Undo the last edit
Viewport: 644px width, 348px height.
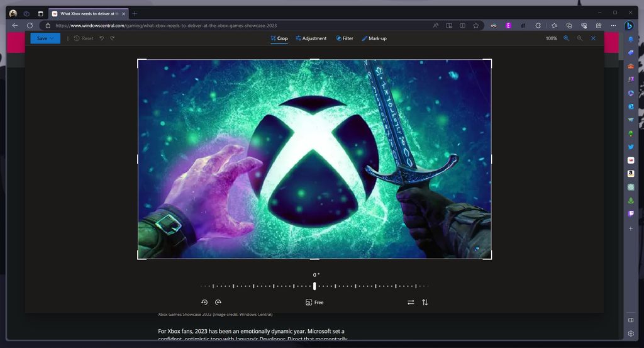pos(101,38)
